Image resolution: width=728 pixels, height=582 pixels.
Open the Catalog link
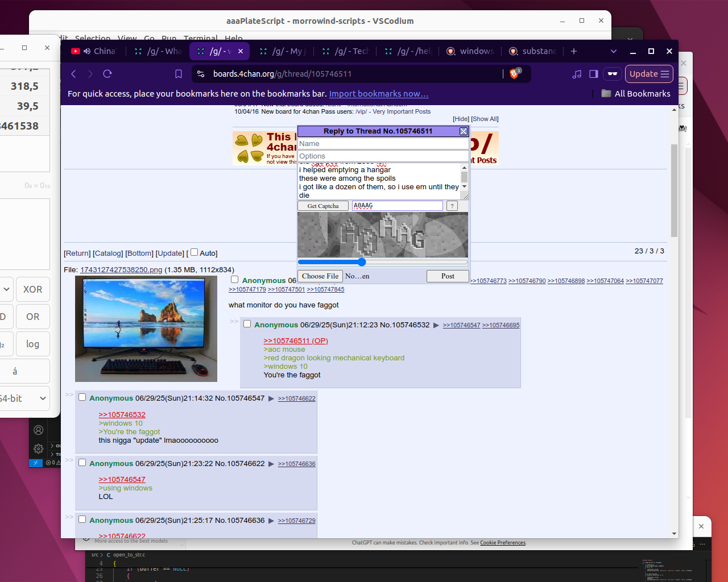pos(108,253)
